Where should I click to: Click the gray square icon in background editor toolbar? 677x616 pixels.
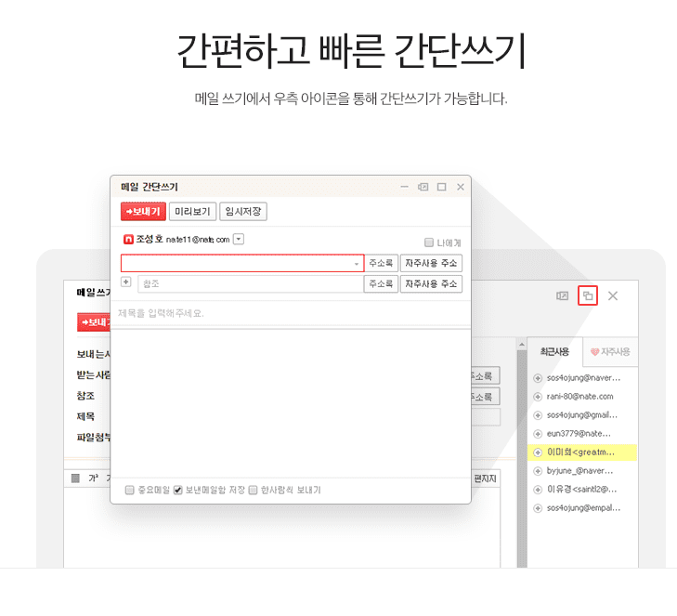point(75,478)
